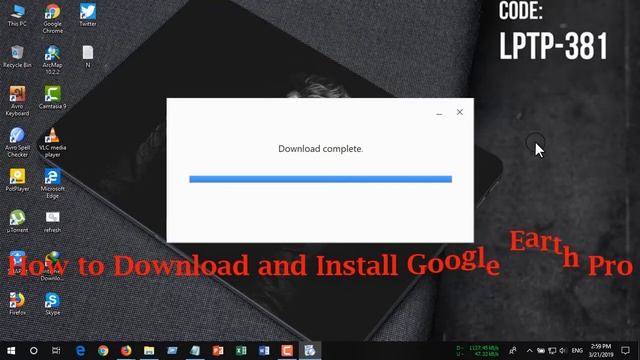Switch ENG input language indicator
The height and width of the screenshot is (360, 640).
coord(577,351)
